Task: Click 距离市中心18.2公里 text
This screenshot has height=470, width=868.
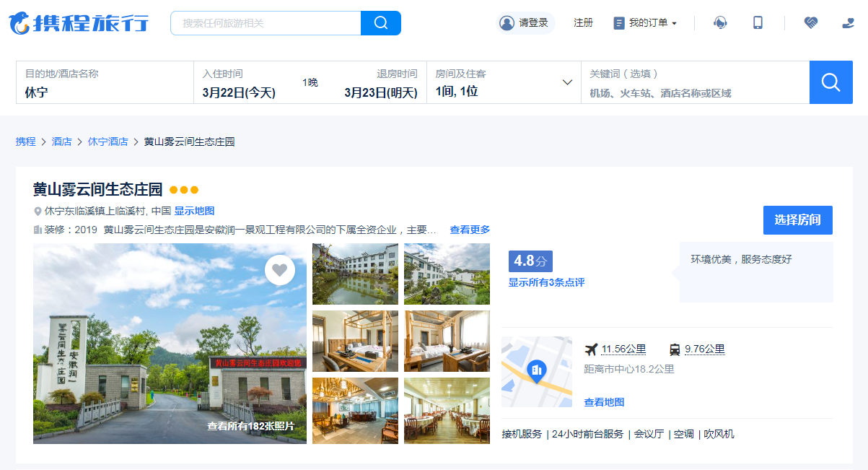Action: pos(629,369)
